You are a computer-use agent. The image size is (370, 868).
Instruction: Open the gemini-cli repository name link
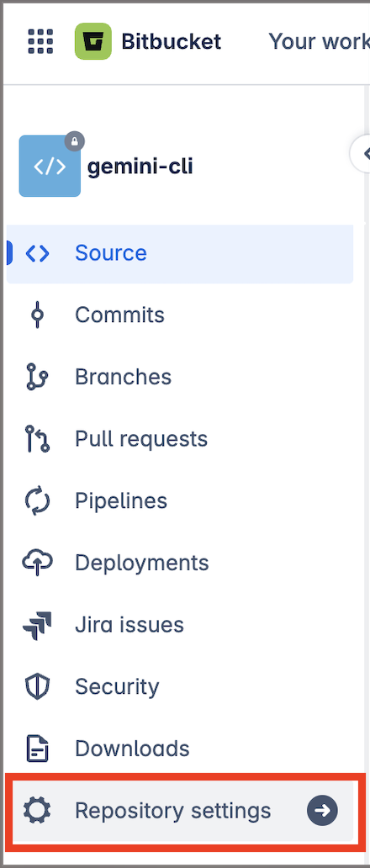tap(140, 166)
